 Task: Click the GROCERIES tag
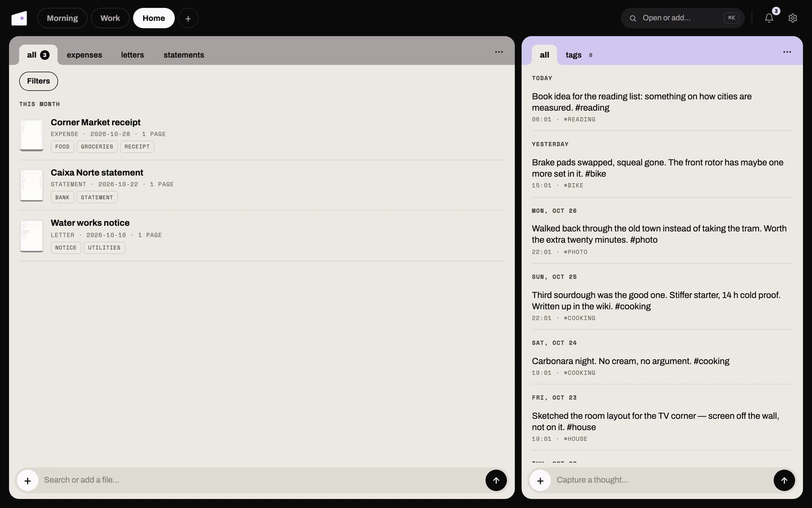point(97,147)
